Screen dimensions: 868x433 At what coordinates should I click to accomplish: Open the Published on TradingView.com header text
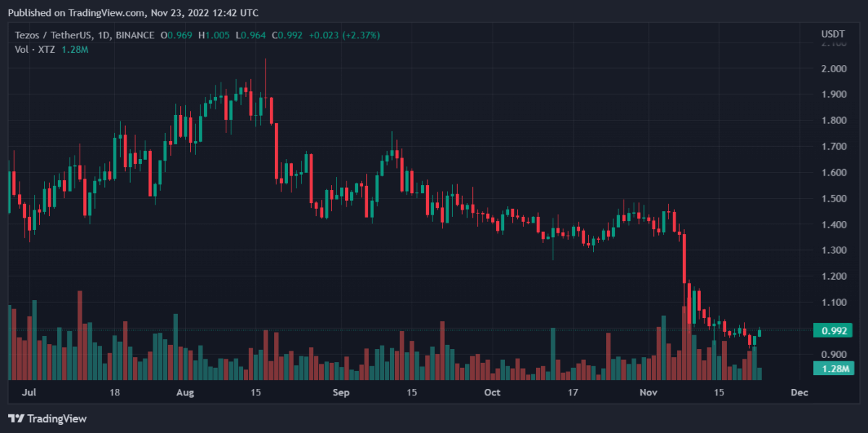tap(133, 13)
